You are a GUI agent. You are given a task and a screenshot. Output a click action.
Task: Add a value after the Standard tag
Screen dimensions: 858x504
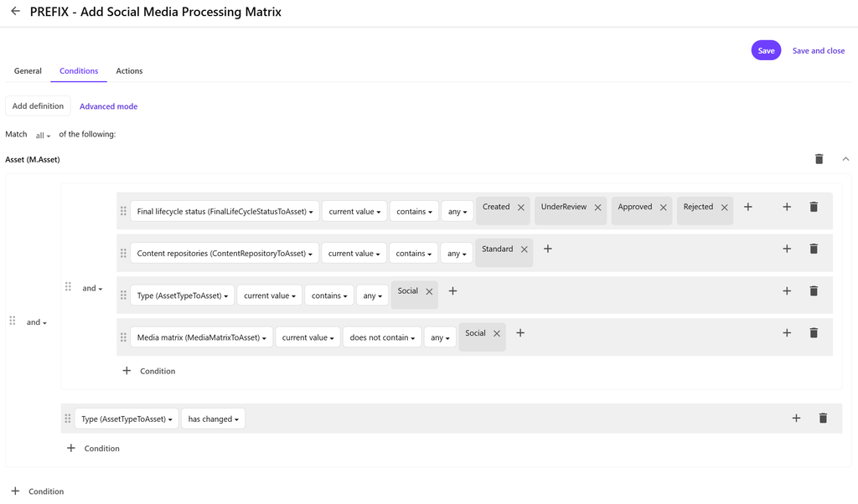pos(548,249)
